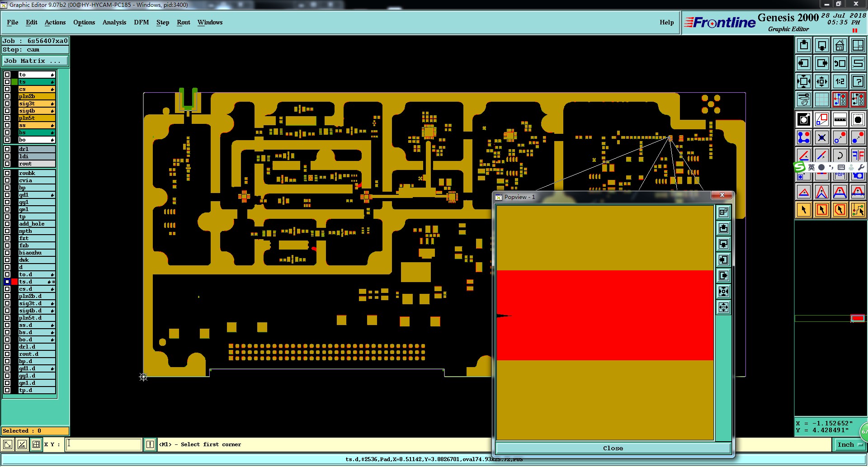This screenshot has width=868, height=467.
Task: Select layer name sig3t in the layer list
Action: point(37,104)
